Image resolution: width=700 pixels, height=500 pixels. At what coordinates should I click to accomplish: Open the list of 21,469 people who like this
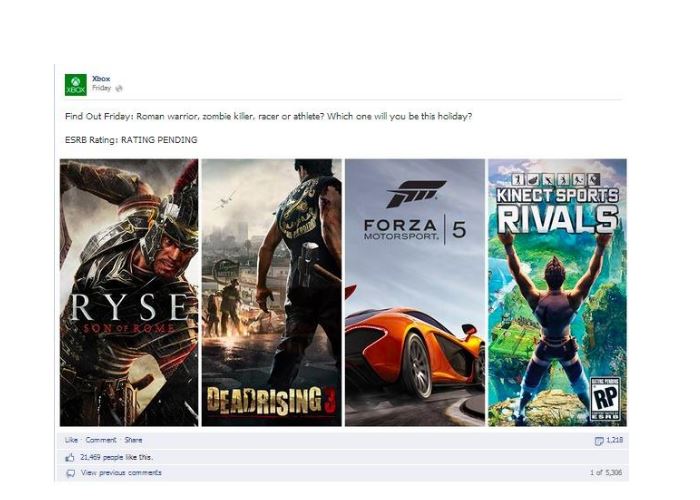tap(116, 457)
